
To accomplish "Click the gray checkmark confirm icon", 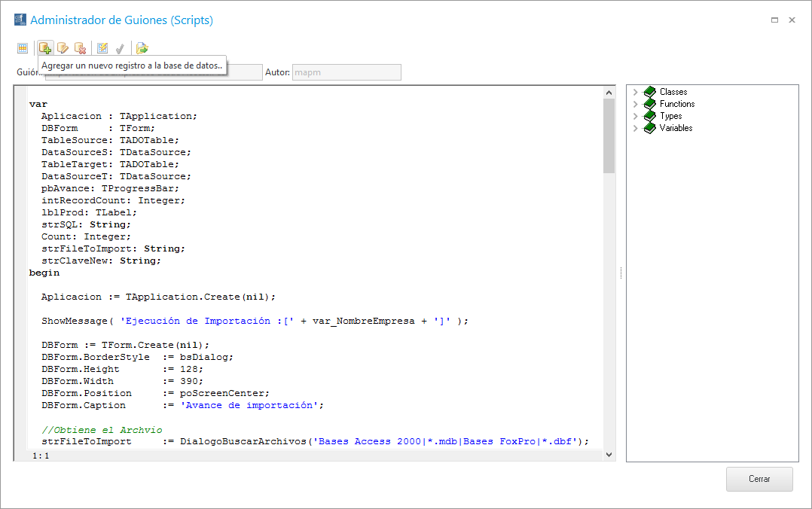I will click(x=120, y=48).
